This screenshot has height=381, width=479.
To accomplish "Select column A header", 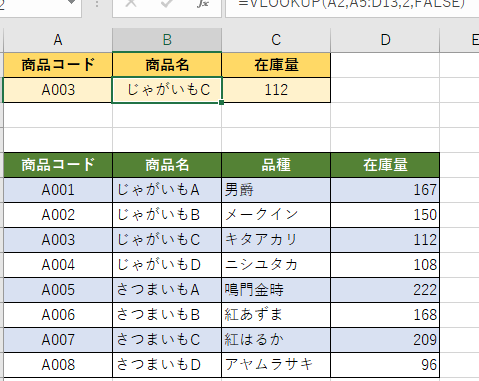I will pos(58,40).
